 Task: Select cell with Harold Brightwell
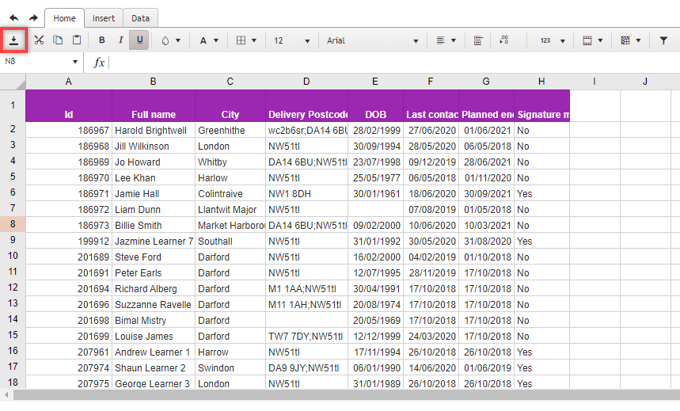[154, 130]
